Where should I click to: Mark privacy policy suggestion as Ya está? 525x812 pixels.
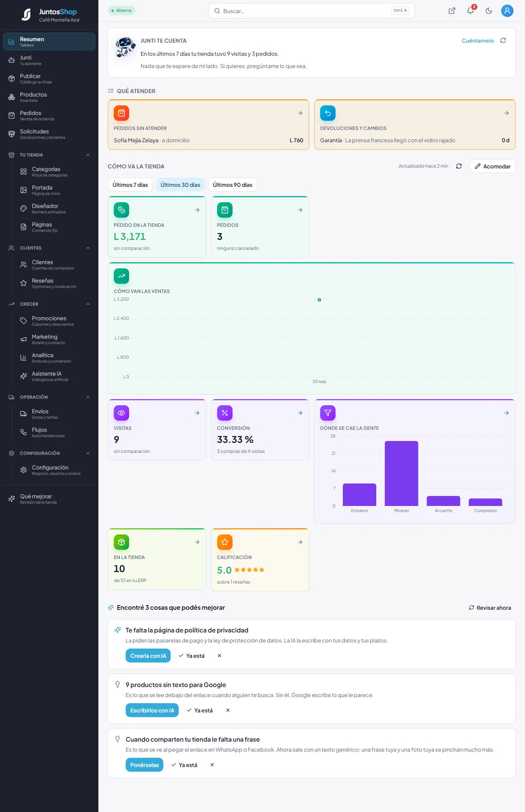coord(192,656)
